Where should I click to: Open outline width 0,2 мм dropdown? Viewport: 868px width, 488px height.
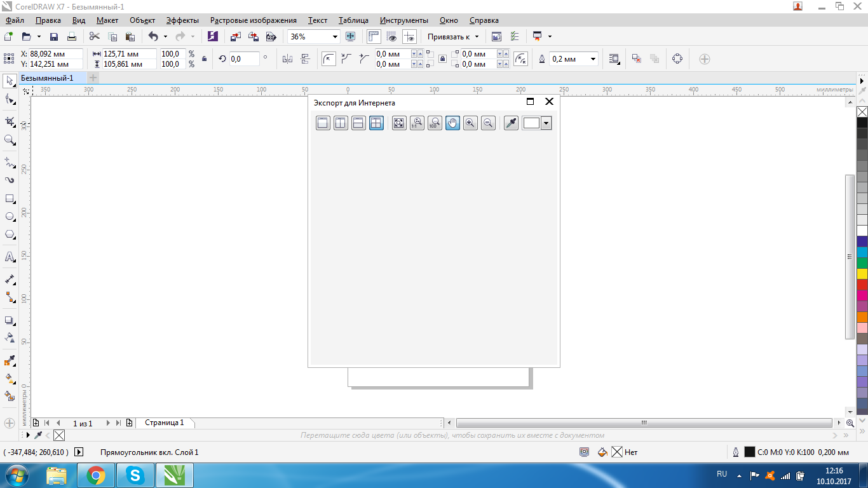(593, 59)
